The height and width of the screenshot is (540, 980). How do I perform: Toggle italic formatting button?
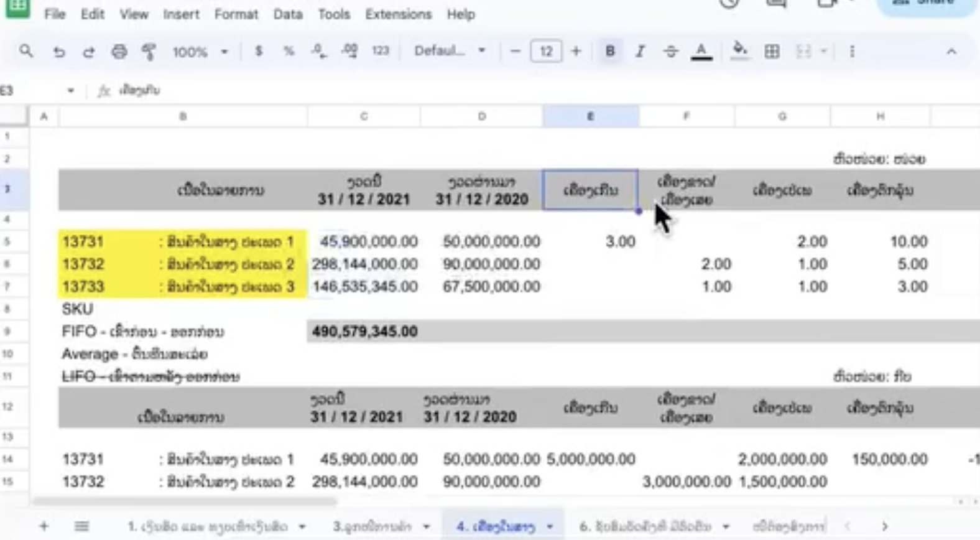tap(640, 51)
